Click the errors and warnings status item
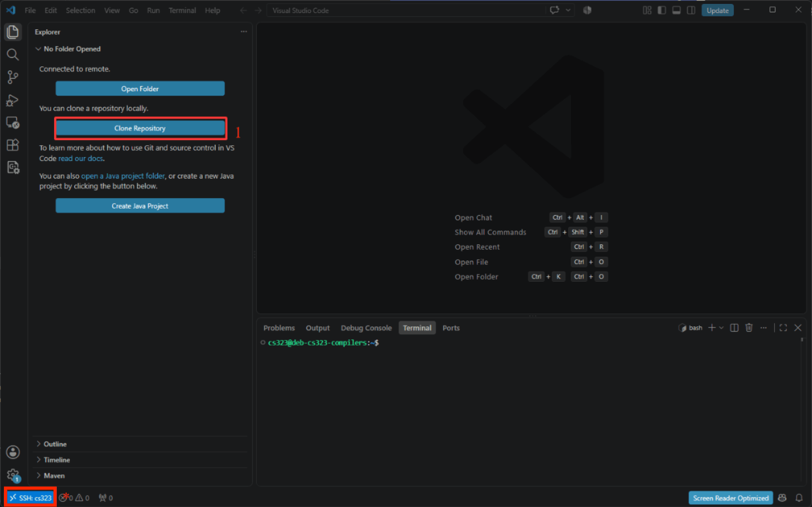 click(x=75, y=498)
